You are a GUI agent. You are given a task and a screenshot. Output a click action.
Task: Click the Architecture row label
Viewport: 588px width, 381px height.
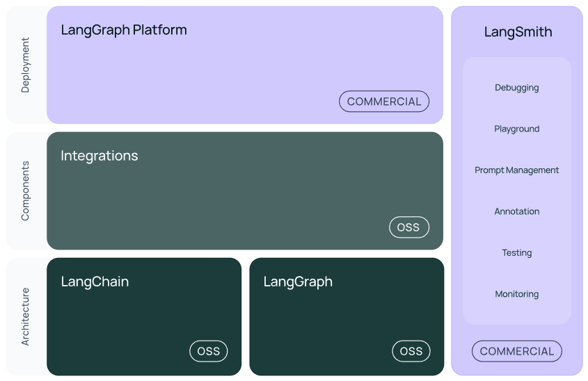pyautogui.click(x=25, y=317)
